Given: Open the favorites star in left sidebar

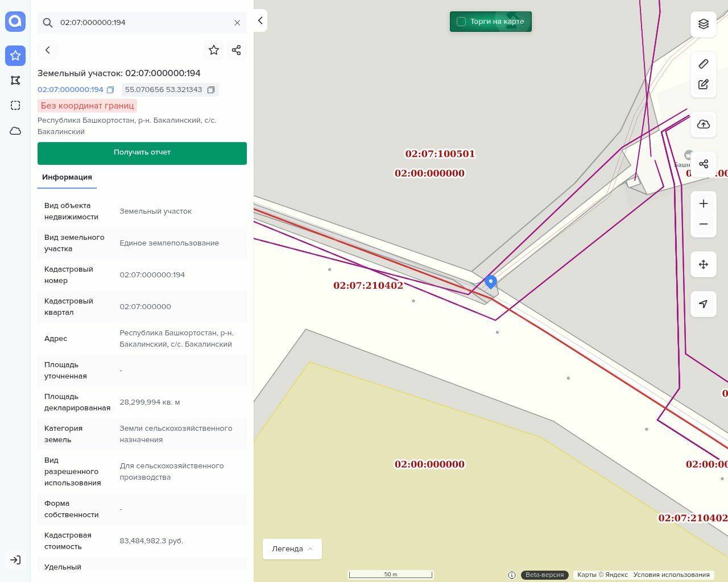Looking at the screenshot, I should click(x=15, y=56).
